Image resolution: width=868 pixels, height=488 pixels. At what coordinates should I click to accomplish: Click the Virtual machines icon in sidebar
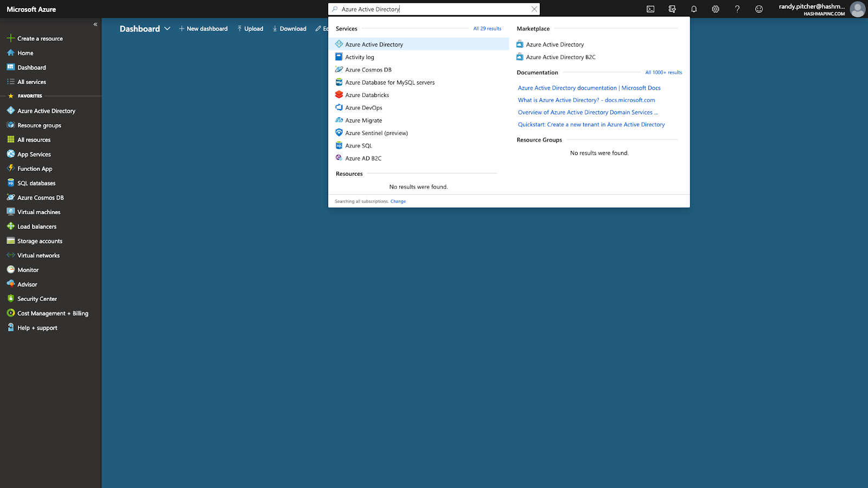(11, 212)
